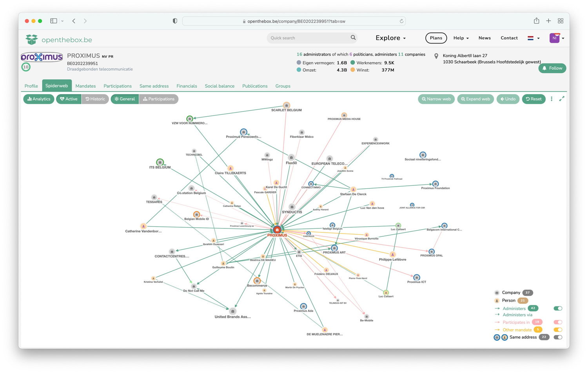Viewport: 588px width, 373px height.
Task: Click the Proximus Pensioenfonds node
Action: (243, 132)
